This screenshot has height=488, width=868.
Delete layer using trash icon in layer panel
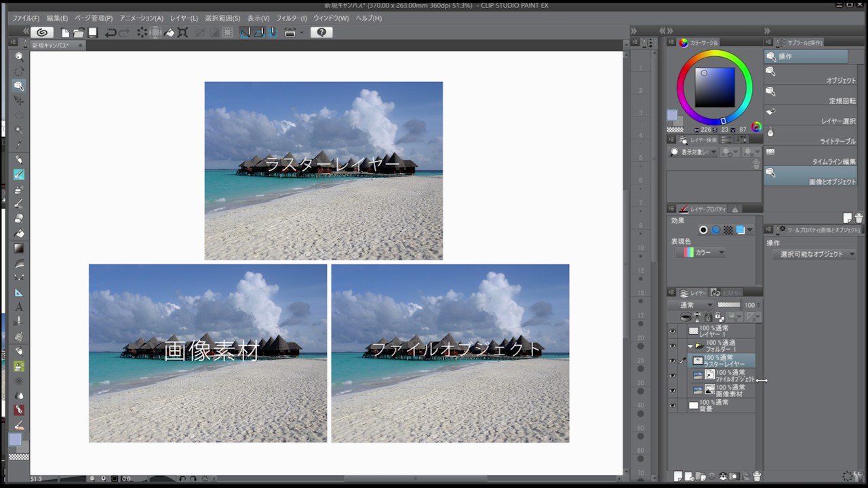[x=757, y=476]
